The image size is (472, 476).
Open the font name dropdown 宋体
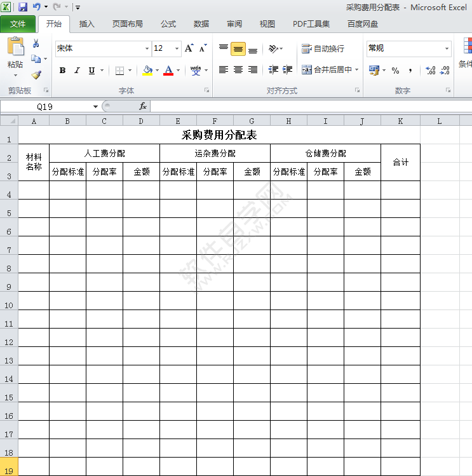point(147,48)
